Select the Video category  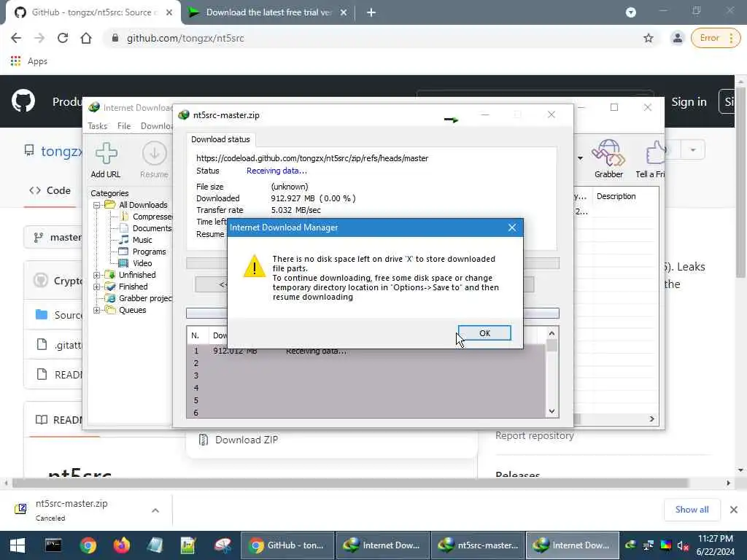136,263
